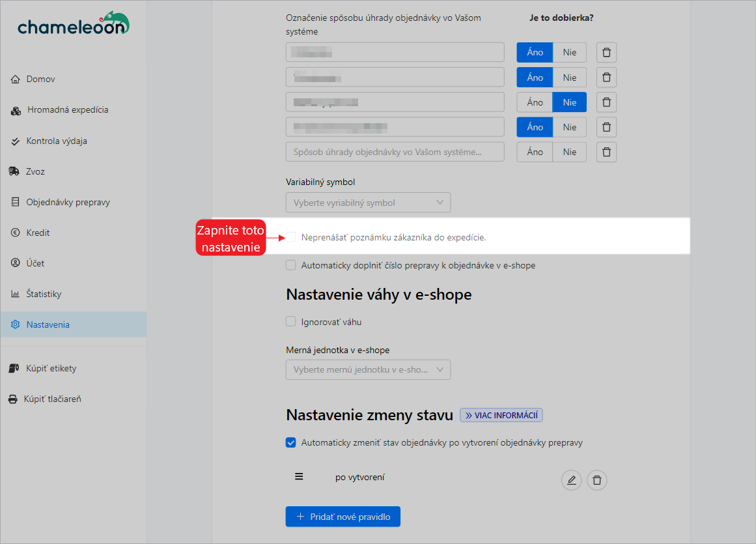Uncheck 'Automaticky zmeniť stav objednávky' checkbox
756x544 pixels.
click(x=291, y=443)
